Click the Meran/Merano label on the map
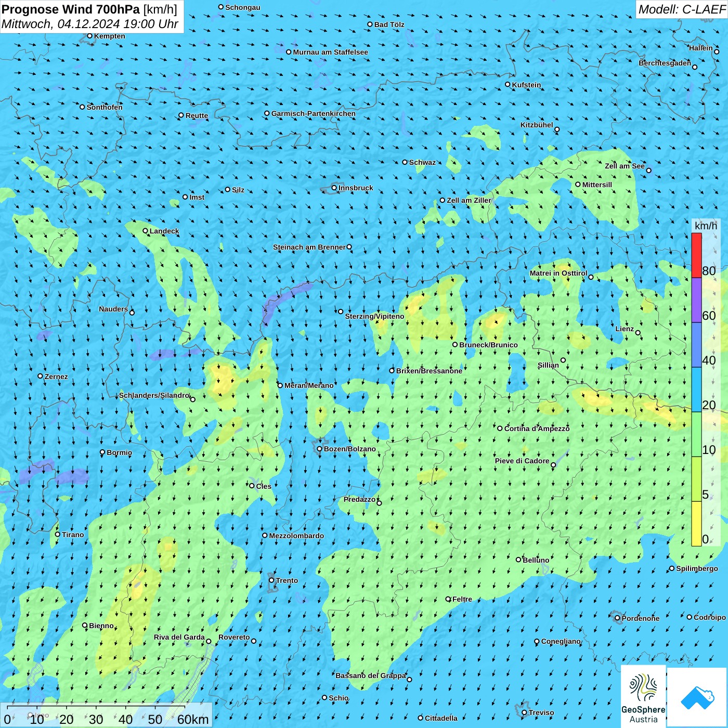The width and height of the screenshot is (728, 728). pos(309,385)
